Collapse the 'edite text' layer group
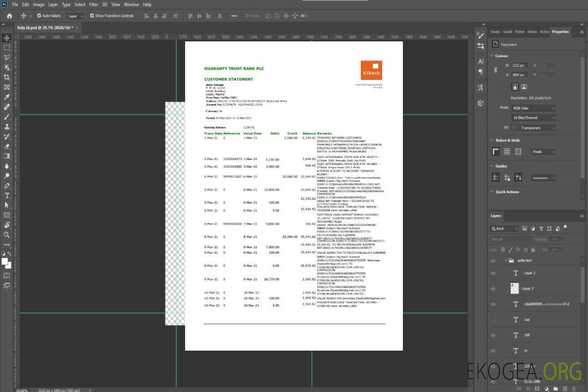 [506, 260]
